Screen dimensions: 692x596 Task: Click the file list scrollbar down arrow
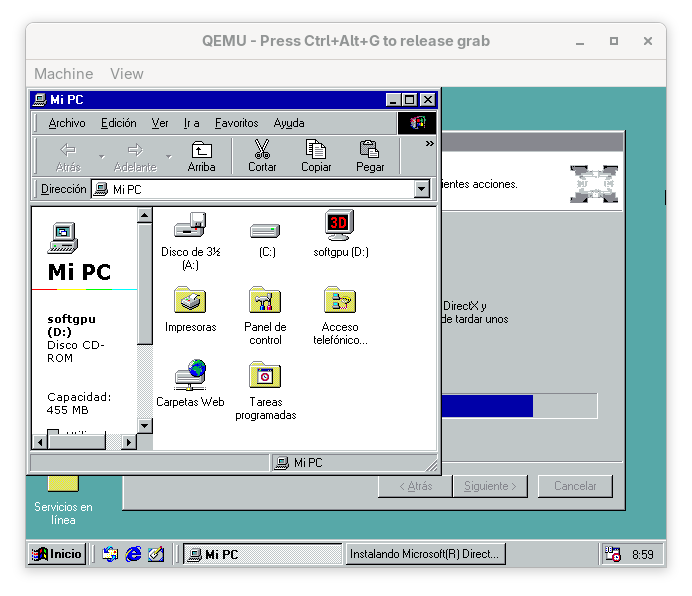click(x=145, y=426)
